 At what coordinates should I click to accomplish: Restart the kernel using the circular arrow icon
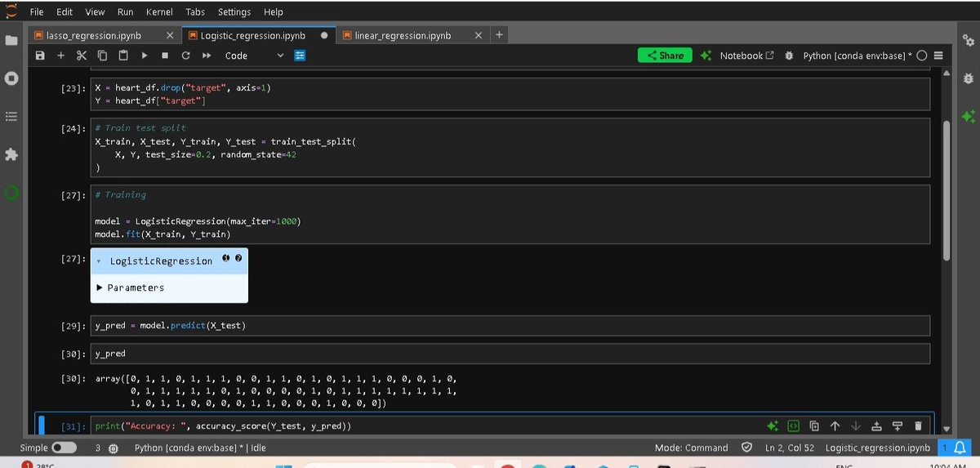click(x=185, y=56)
